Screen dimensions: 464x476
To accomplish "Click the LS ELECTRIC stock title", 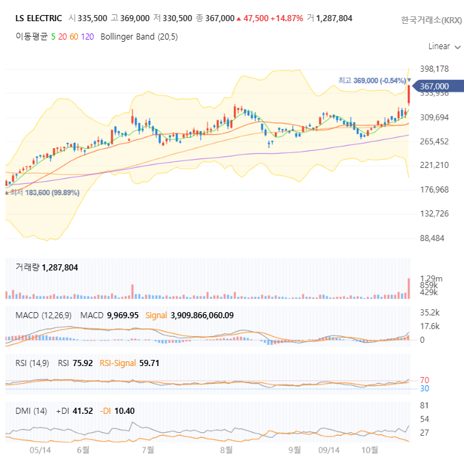I will 38,18.
